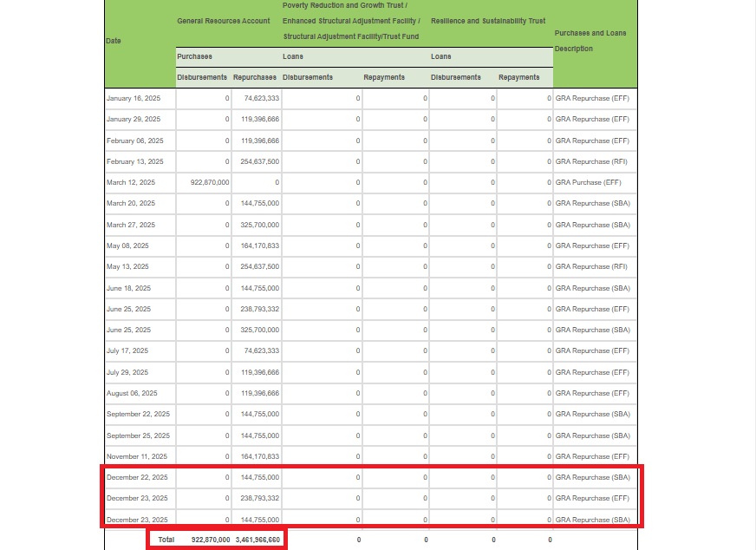Select the GRA Purchase (EFF) description cell
The height and width of the screenshot is (550, 756).
588,182
